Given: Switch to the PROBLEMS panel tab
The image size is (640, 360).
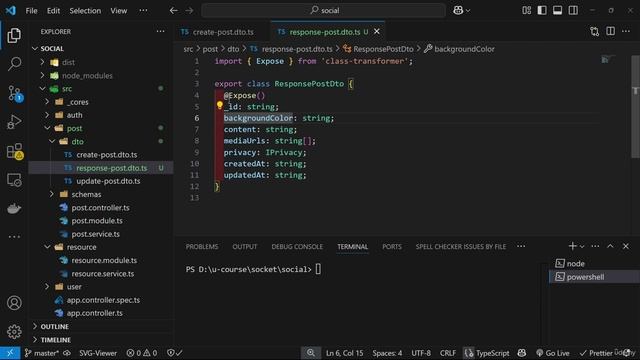Looking at the screenshot, I should (202, 247).
